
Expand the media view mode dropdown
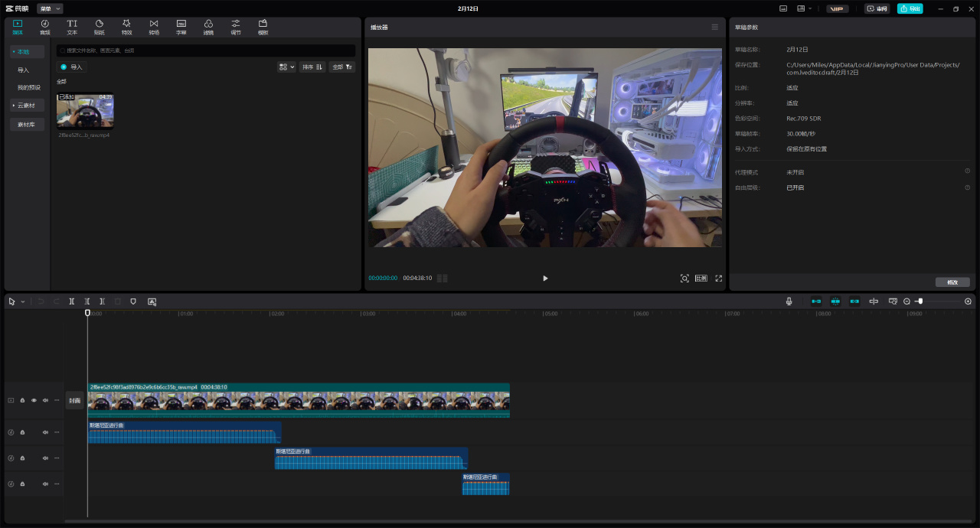(x=286, y=67)
